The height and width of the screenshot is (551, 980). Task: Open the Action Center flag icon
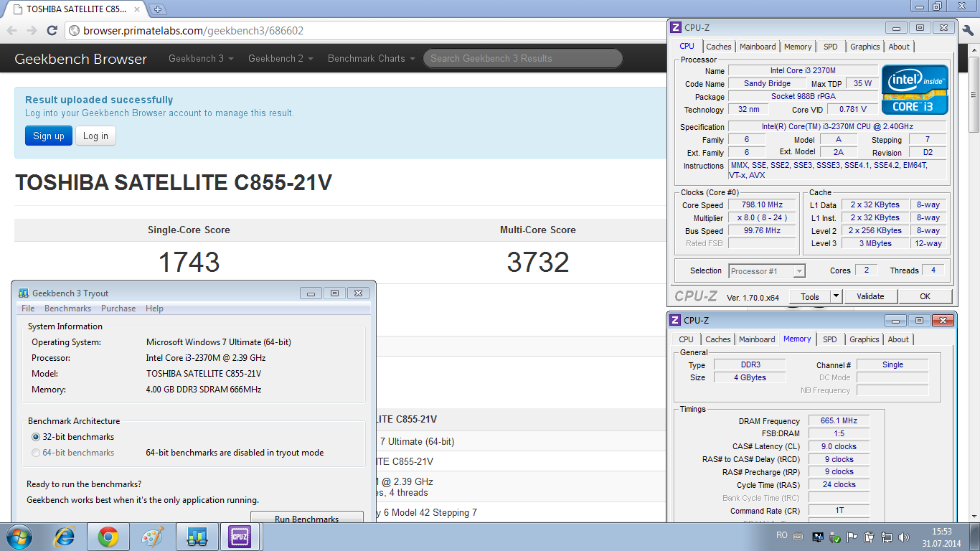(x=852, y=537)
